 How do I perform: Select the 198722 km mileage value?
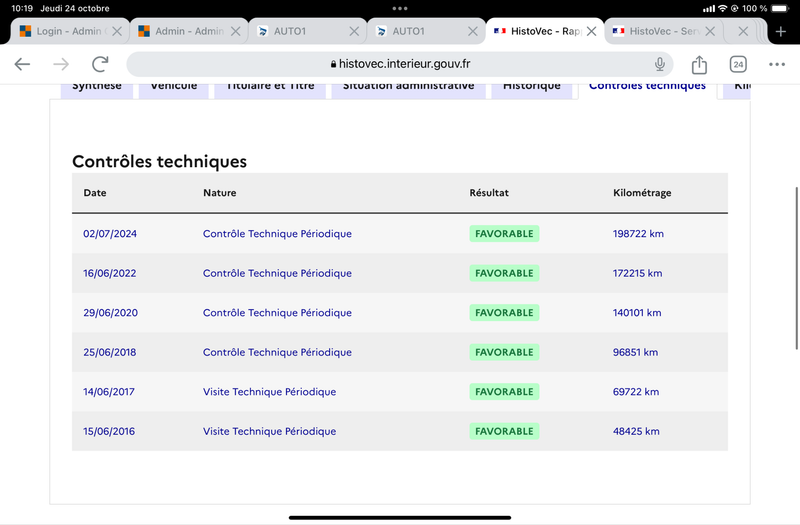(638, 234)
